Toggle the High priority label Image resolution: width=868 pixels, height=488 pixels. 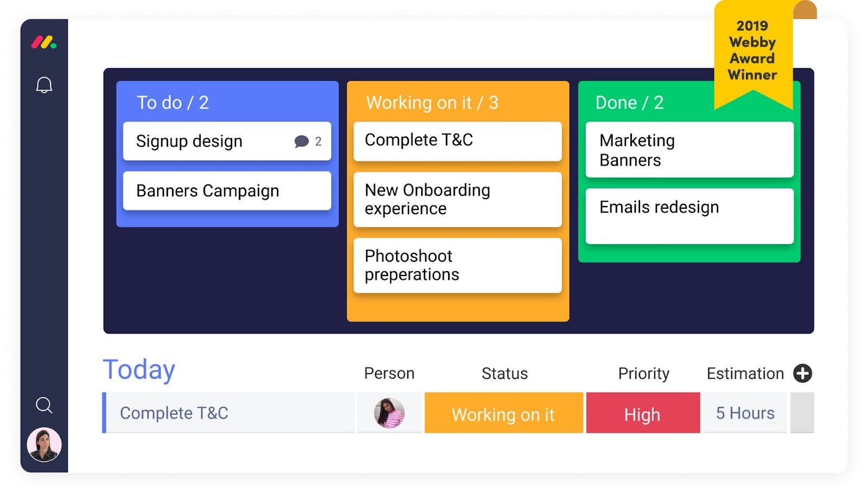pos(642,413)
